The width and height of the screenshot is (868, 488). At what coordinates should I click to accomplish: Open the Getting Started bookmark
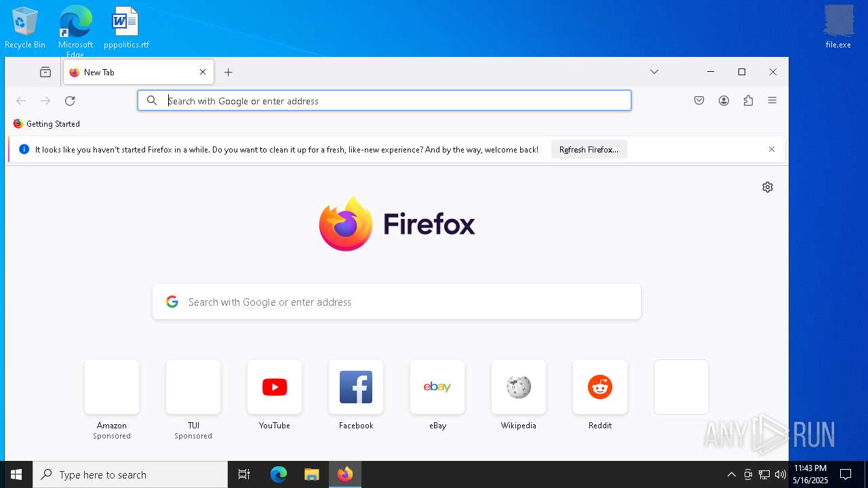point(46,124)
